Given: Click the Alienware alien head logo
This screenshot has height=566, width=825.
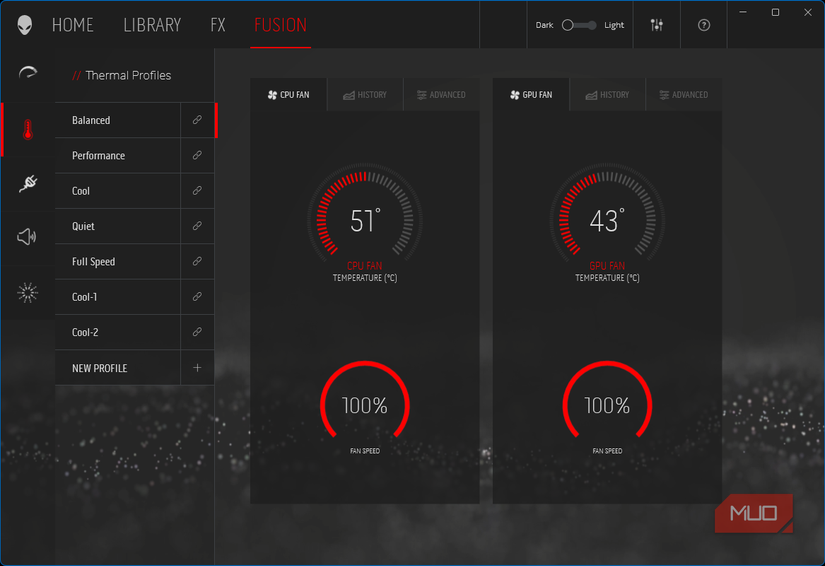Looking at the screenshot, I should 25,25.
